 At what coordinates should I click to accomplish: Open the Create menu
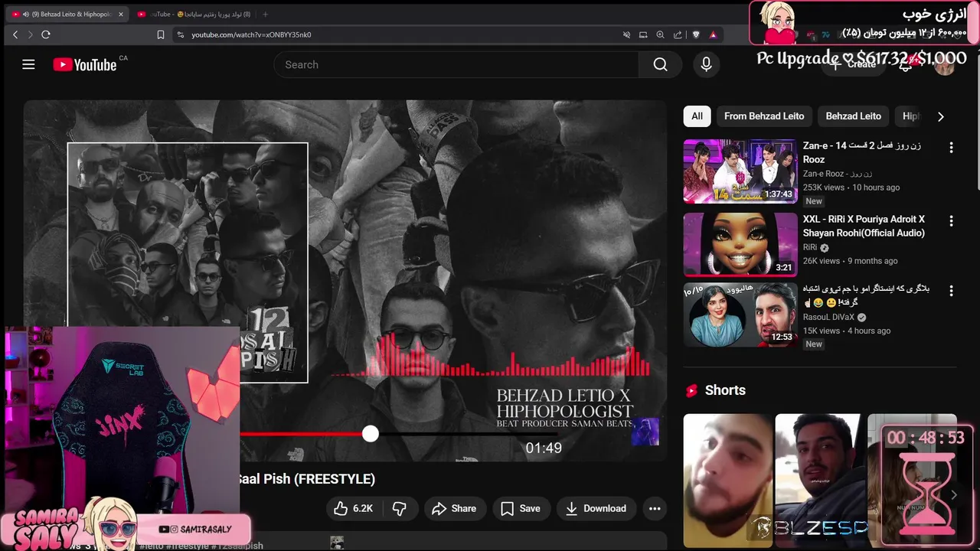[x=855, y=64]
